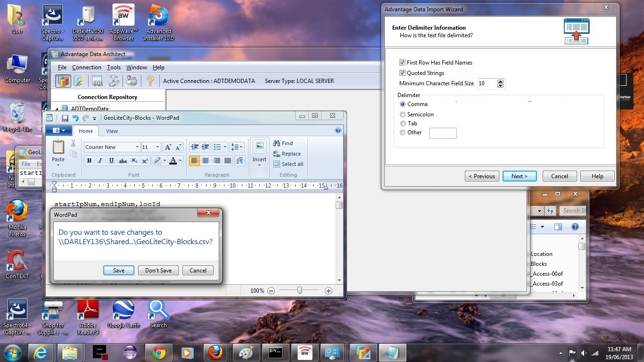Expand the font size dropdown showing 11
Viewport: 644px width, 362px height.
tap(157, 147)
